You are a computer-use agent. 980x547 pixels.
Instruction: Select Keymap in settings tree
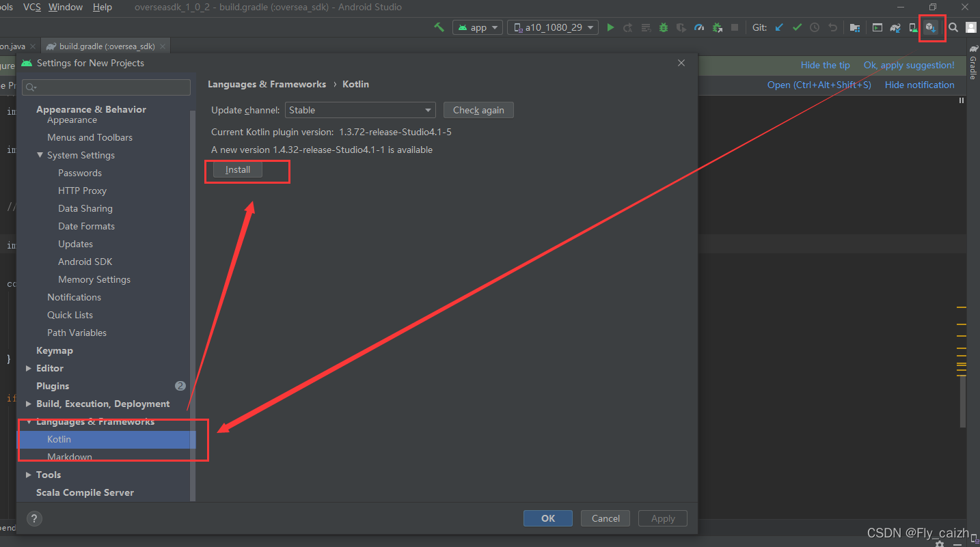coord(55,350)
